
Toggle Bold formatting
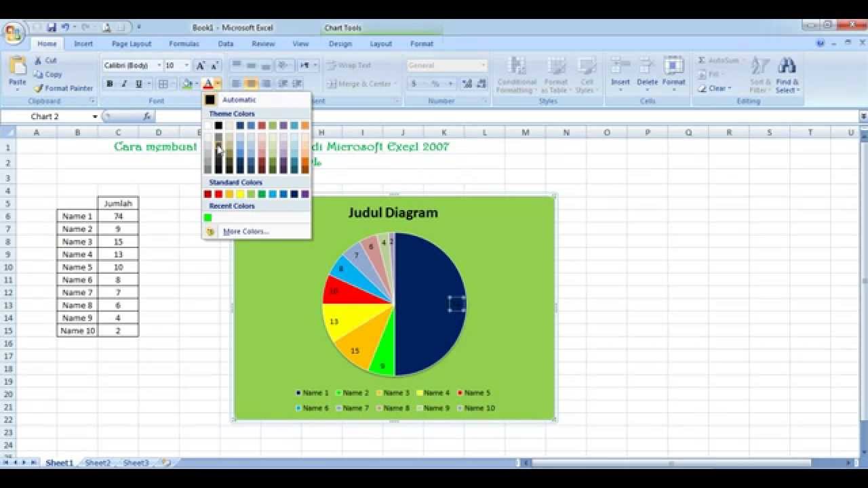[109, 84]
